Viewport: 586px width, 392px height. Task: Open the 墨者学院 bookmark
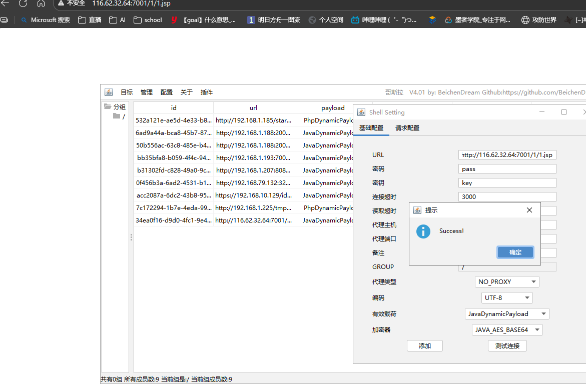432,20
